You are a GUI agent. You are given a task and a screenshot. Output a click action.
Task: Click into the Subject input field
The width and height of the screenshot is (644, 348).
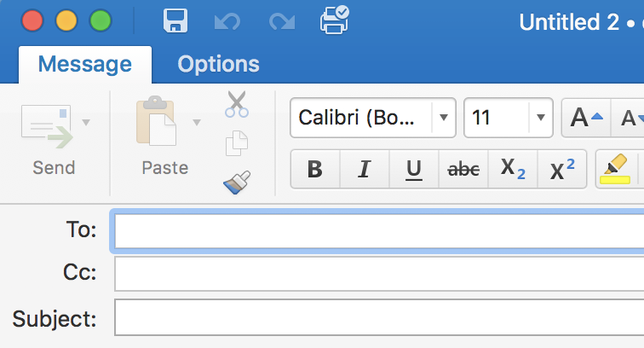coord(379,317)
